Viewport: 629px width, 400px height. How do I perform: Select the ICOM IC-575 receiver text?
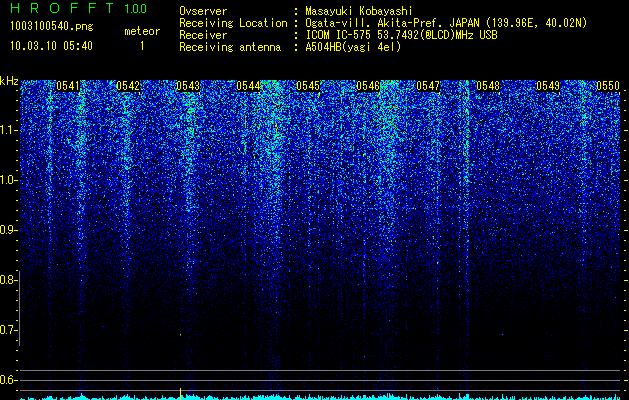[x=401, y=35]
